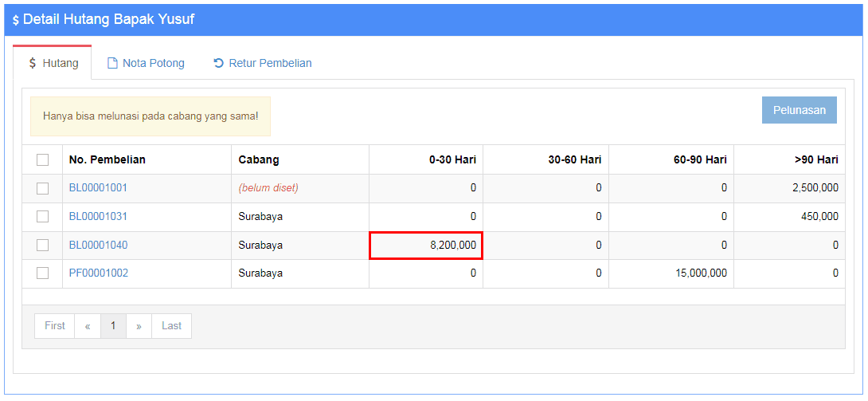
Task: Click the highlighted 8,200,000 amount cell
Action: [x=426, y=246]
